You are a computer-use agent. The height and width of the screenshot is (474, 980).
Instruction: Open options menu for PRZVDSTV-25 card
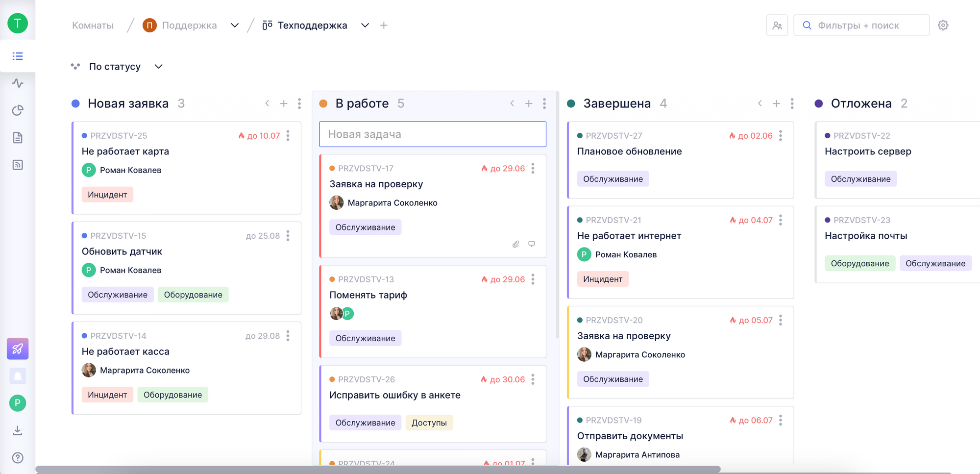tap(288, 136)
